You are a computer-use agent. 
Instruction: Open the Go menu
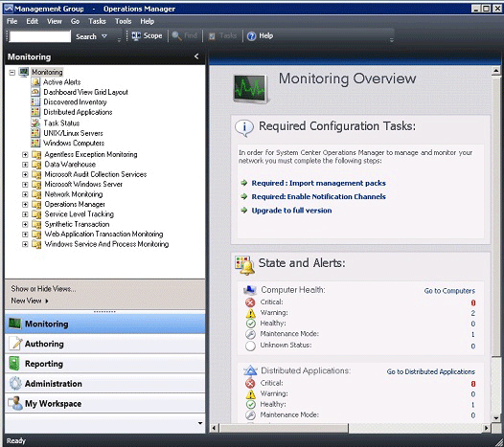pos(75,21)
